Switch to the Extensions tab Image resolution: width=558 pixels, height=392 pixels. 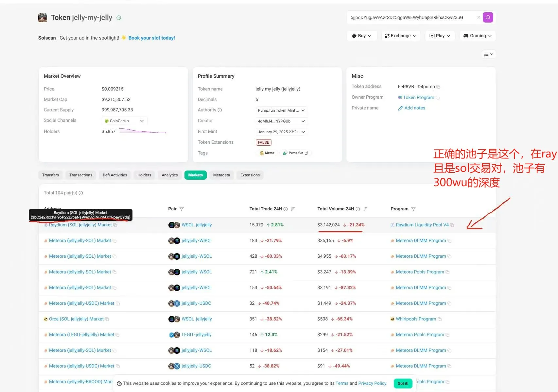(x=250, y=175)
